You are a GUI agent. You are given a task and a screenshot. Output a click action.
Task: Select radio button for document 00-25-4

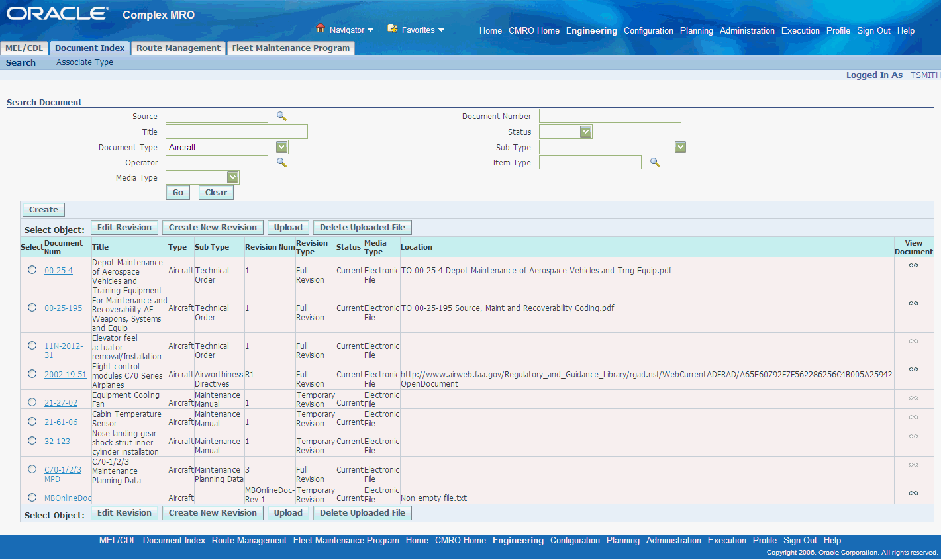click(32, 270)
